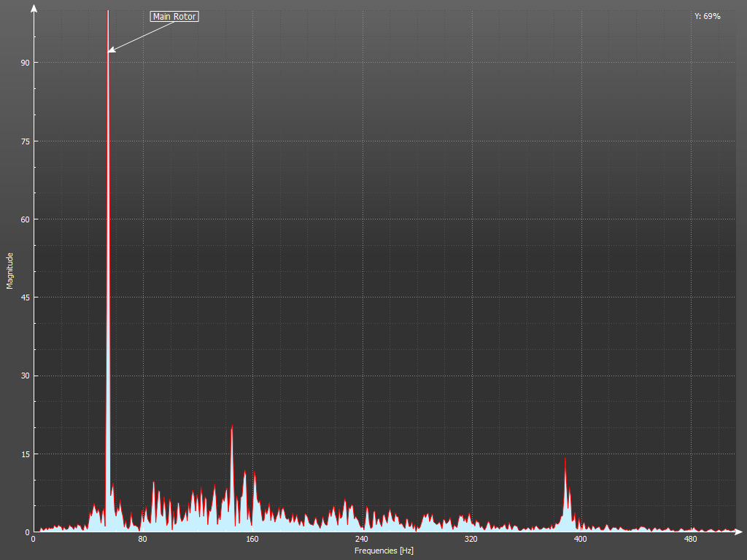The height and width of the screenshot is (560, 747).
Task: Click the arrow tip ending the frequency axis
Action: tap(740, 532)
